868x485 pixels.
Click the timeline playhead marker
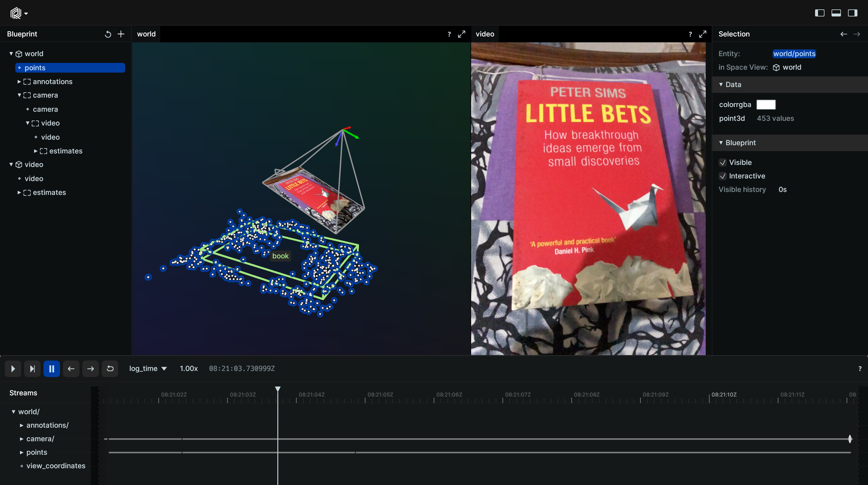coord(278,389)
